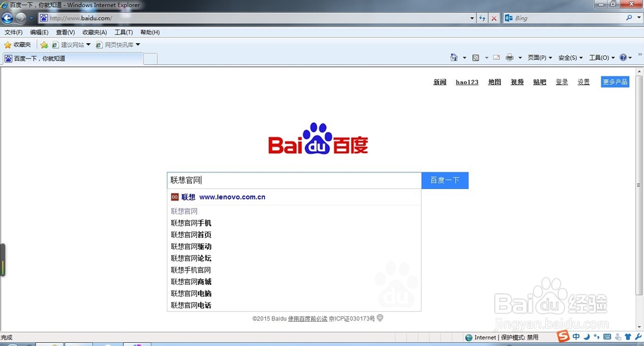Viewport: 644px width, 346px height.
Task: Open the hao123 link
Action: click(x=467, y=82)
